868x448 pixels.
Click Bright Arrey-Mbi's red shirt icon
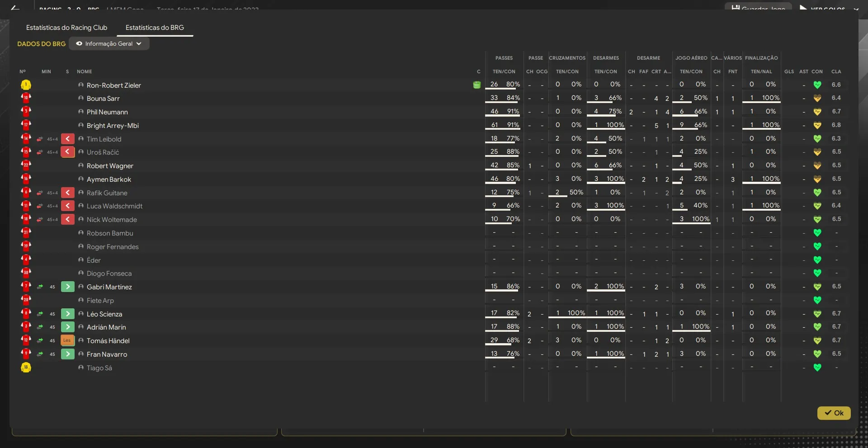tap(26, 125)
